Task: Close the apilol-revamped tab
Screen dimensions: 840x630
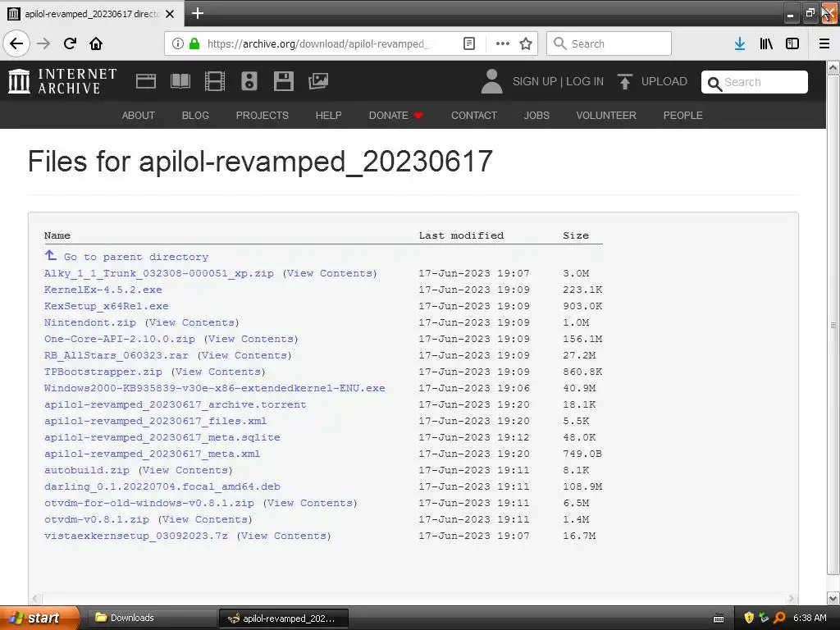Action: tap(170, 14)
